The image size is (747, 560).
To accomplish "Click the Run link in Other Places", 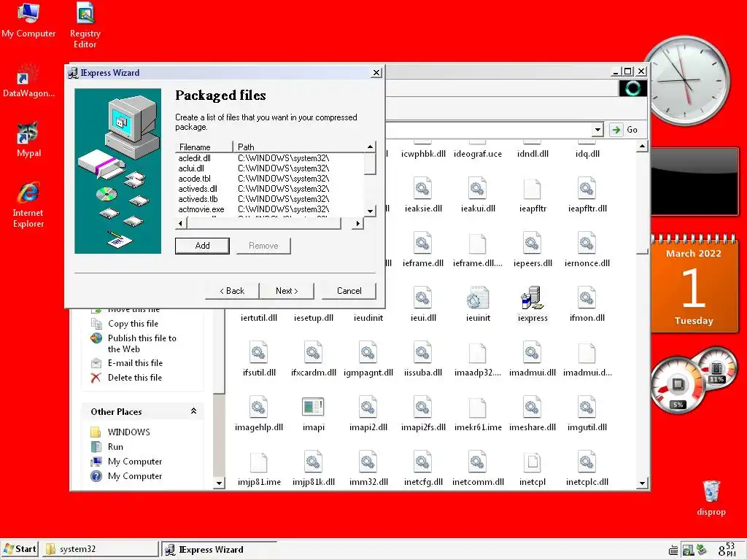I will pos(115,447).
